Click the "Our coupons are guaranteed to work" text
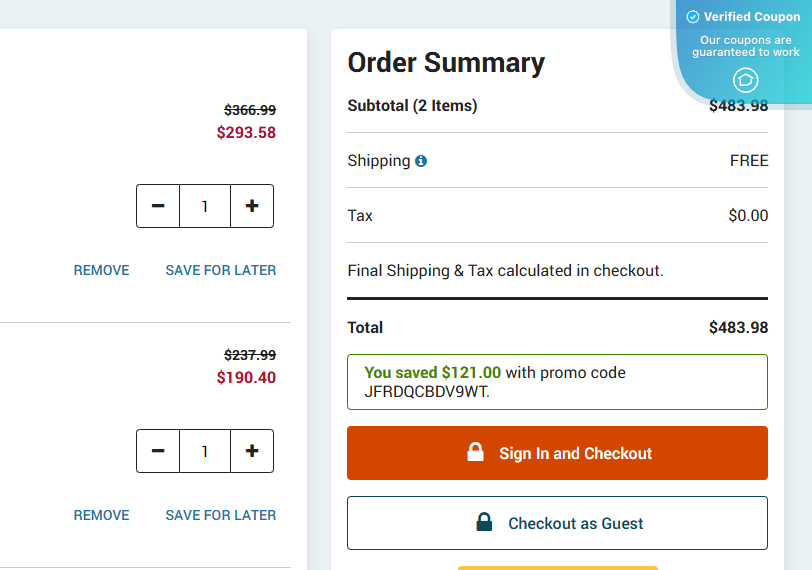The width and height of the screenshot is (812, 570). click(x=746, y=46)
